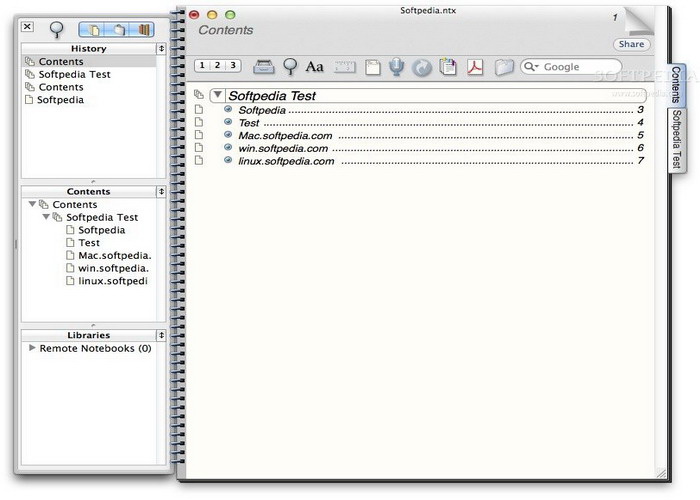Open Contents panel stepper menu
Image resolution: width=700 pixels, height=500 pixels.
pos(161,192)
